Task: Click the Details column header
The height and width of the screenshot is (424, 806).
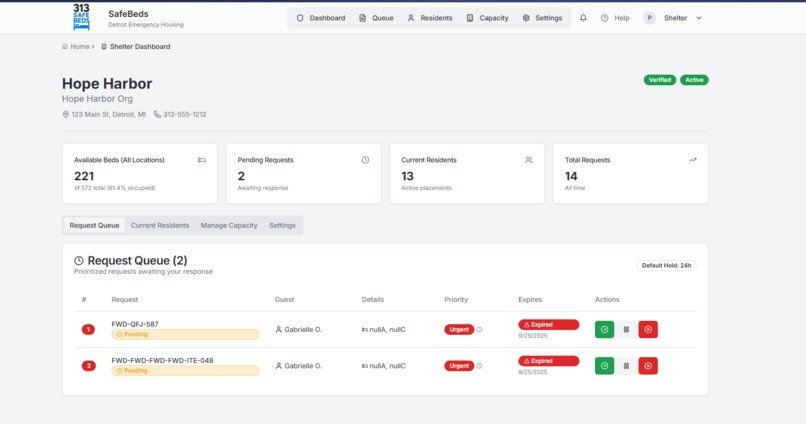Action: click(373, 299)
